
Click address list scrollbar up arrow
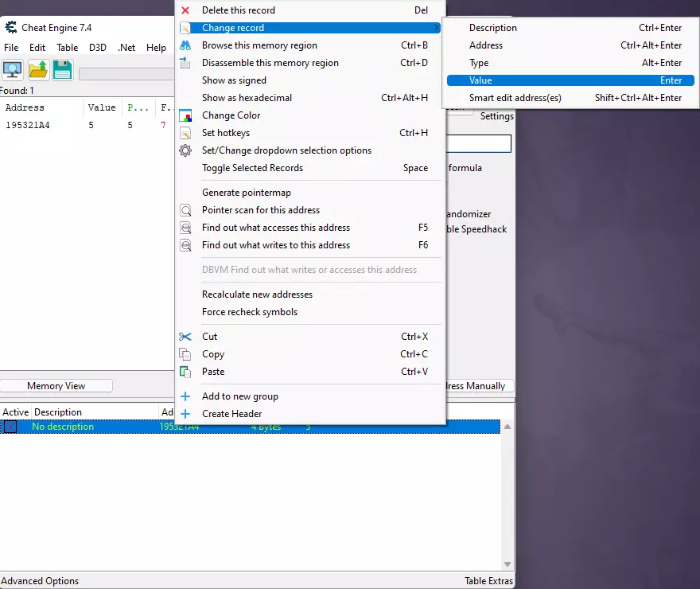click(507, 427)
